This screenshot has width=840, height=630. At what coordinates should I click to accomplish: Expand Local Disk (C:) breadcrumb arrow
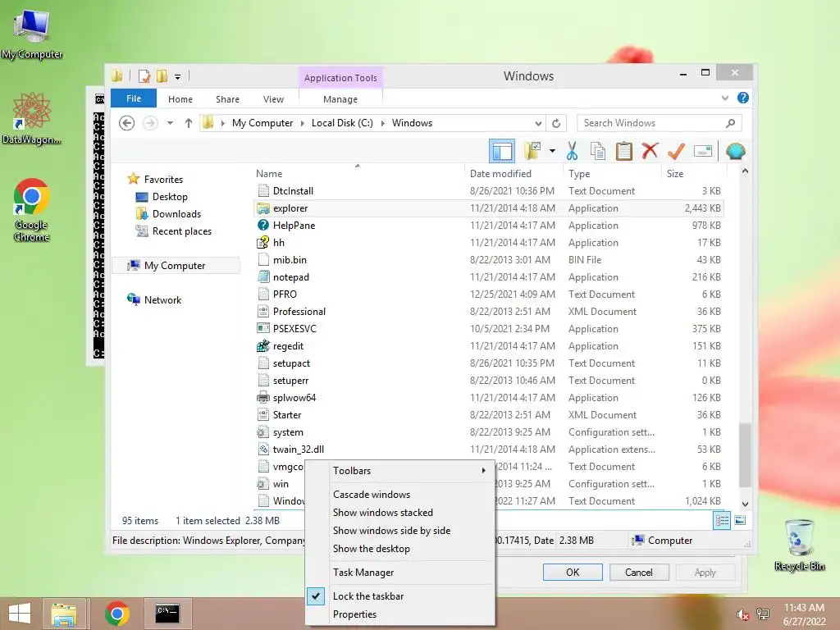(x=382, y=123)
